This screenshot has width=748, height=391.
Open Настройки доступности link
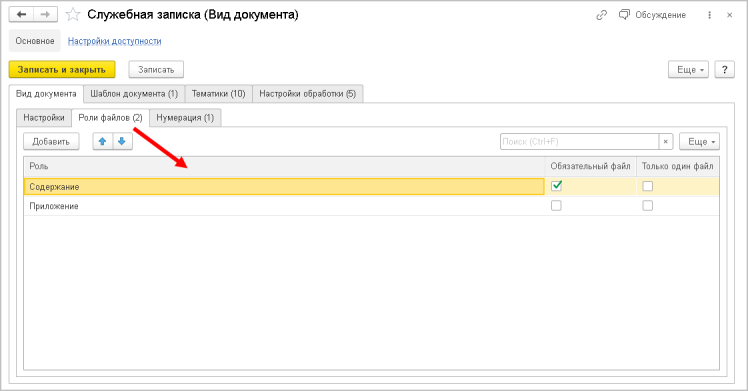pos(114,41)
